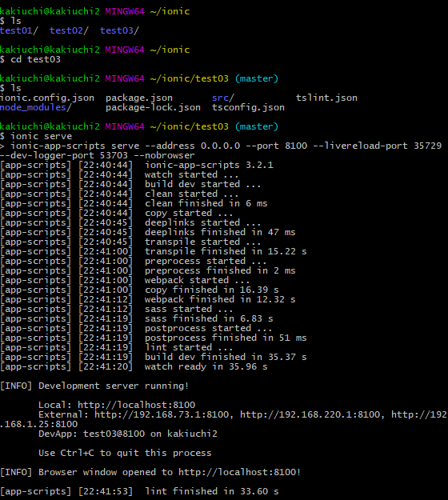Click the http://localhost:8100 Local URL
Screen dimensions: 448x500
(x=136, y=405)
